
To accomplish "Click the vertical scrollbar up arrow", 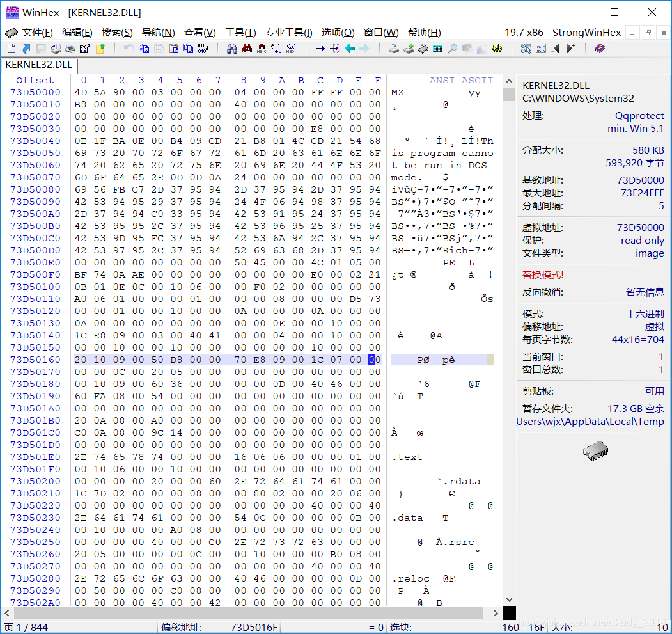I will [509, 81].
